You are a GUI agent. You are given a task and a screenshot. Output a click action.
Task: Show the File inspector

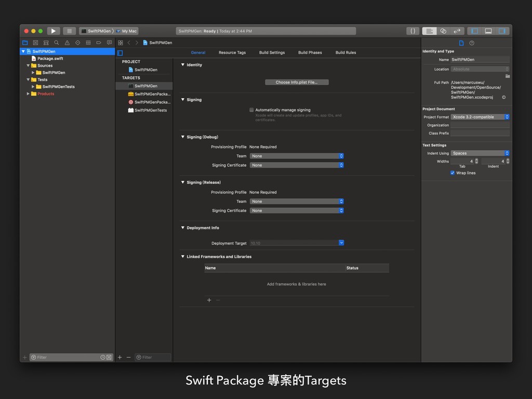(x=461, y=43)
